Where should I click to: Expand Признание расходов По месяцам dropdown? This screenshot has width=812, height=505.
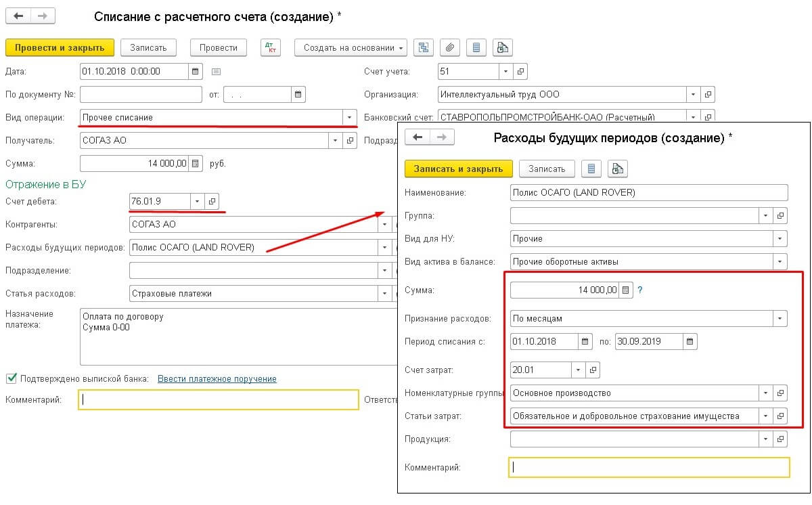781,318
